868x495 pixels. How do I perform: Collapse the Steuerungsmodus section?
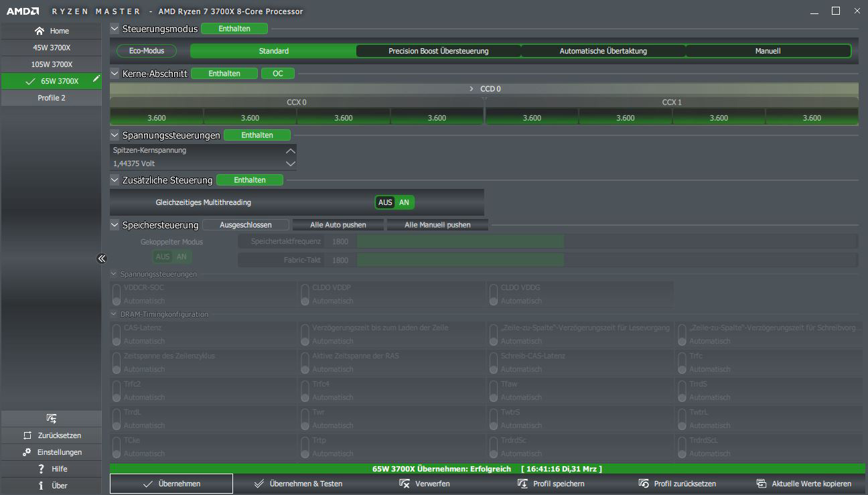(115, 29)
